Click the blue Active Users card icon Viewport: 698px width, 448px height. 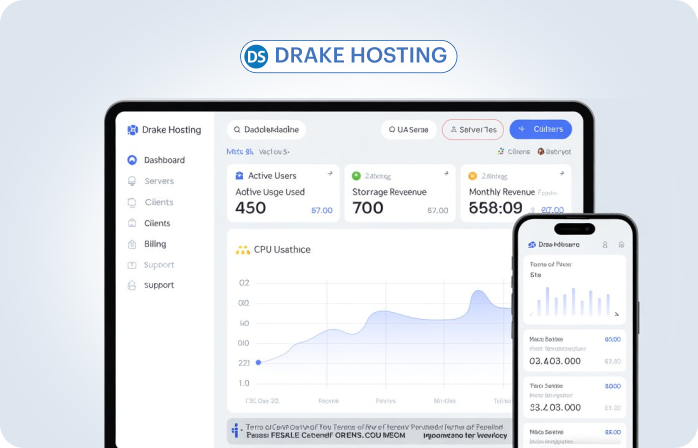pyautogui.click(x=239, y=175)
